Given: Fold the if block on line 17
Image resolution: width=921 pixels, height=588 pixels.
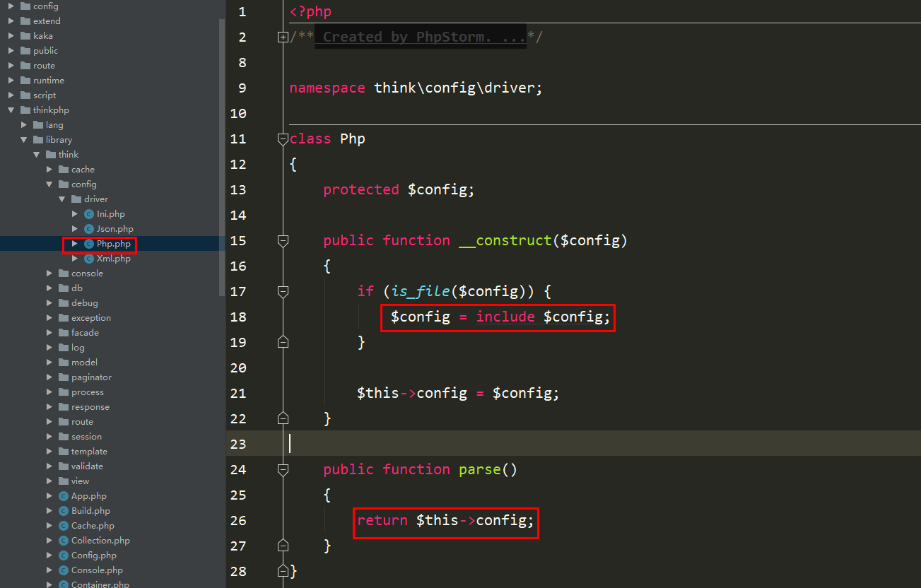Looking at the screenshot, I should pyautogui.click(x=283, y=291).
